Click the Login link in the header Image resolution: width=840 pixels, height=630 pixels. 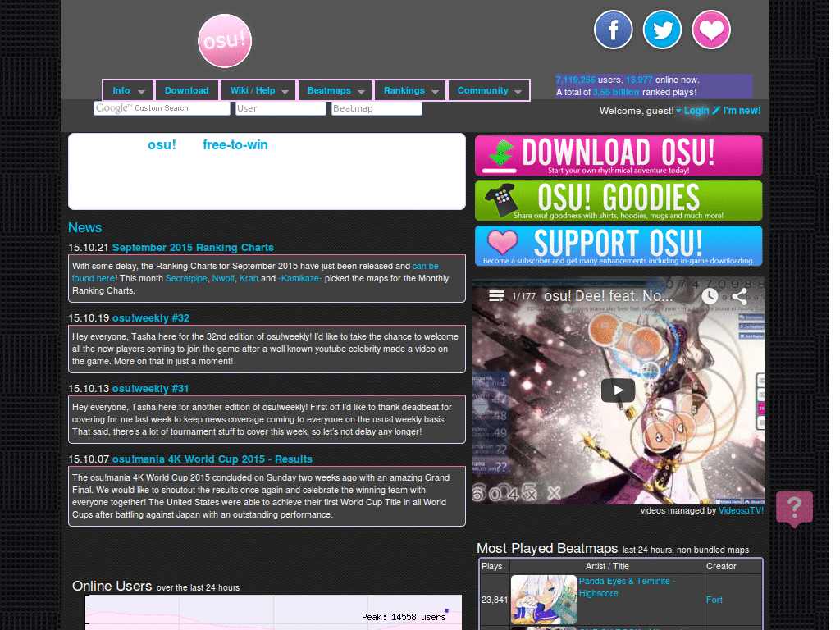(696, 109)
